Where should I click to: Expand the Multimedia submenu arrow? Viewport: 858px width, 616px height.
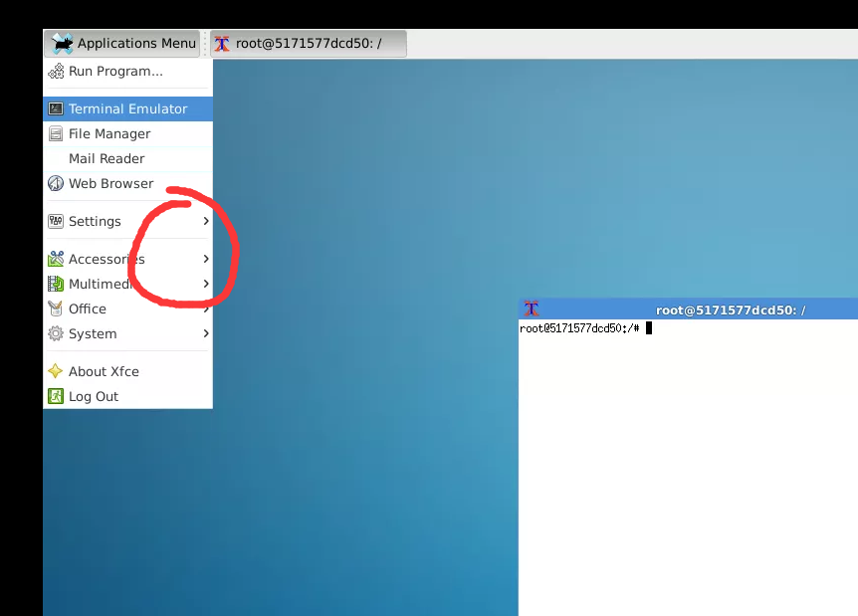pyautogui.click(x=206, y=284)
